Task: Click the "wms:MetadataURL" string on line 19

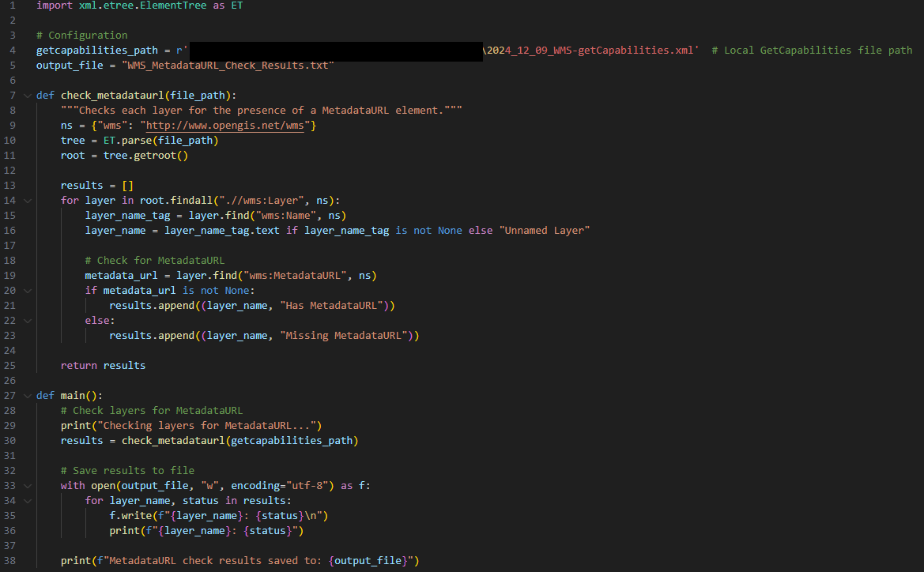Action: (296, 276)
